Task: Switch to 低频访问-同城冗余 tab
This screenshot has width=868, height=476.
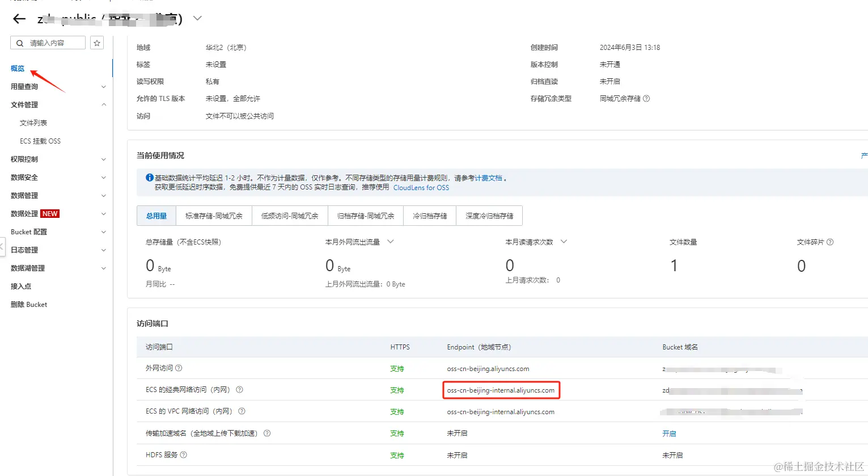Action: tap(290, 216)
